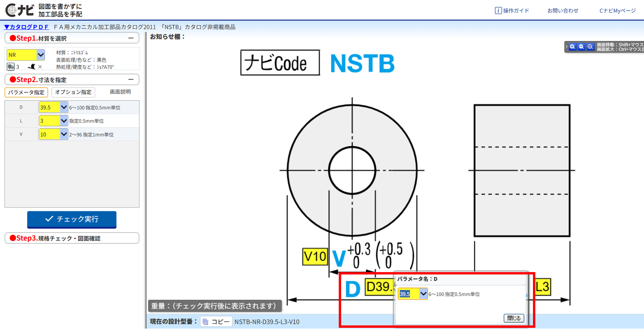Click the model number text NSTB-NR-D39.5-L3-V10

coord(267,322)
